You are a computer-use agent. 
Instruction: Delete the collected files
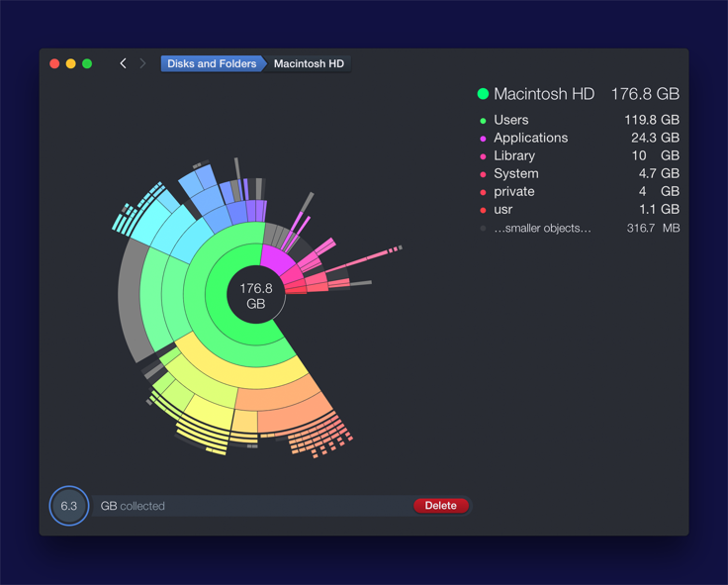click(x=440, y=506)
